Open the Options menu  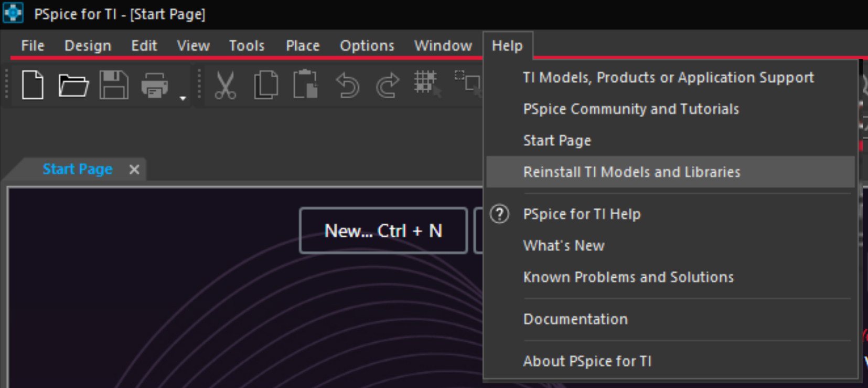(x=367, y=46)
